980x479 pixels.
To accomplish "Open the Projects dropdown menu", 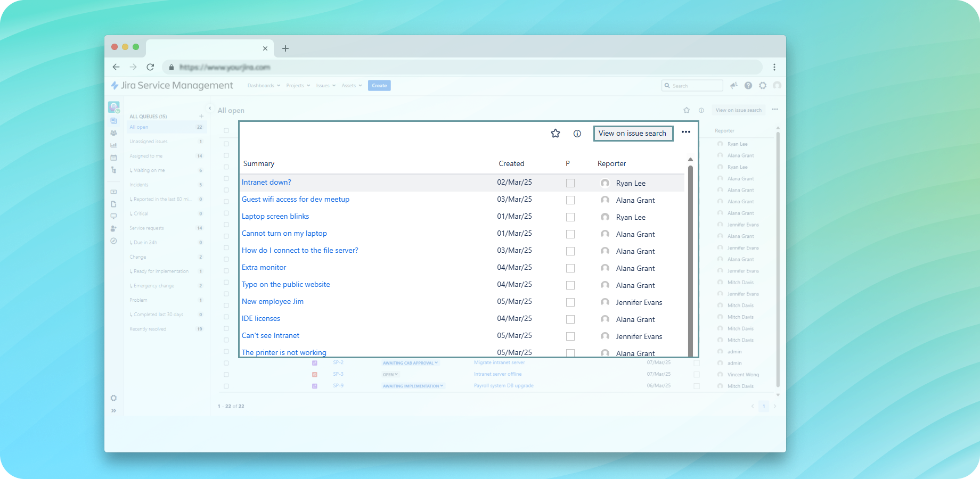I will pos(298,86).
